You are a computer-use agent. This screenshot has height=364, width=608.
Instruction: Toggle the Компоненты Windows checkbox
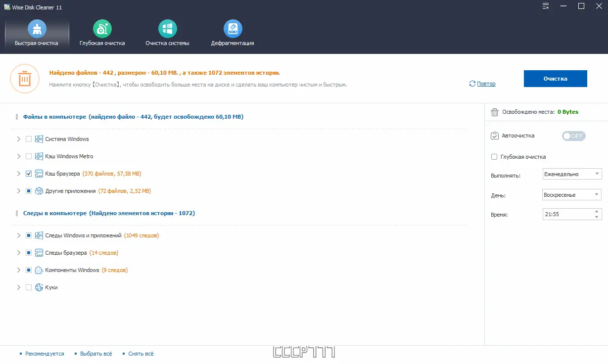pyautogui.click(x=29, y=270)
